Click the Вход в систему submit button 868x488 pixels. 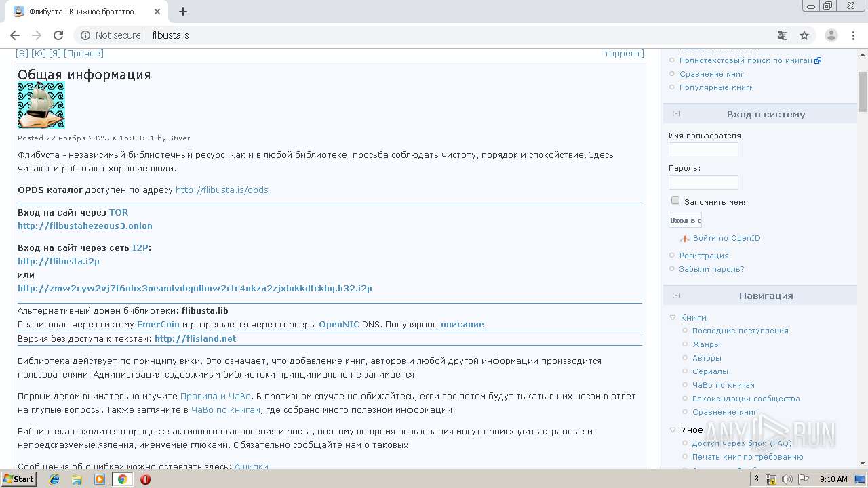coord(685,220)
